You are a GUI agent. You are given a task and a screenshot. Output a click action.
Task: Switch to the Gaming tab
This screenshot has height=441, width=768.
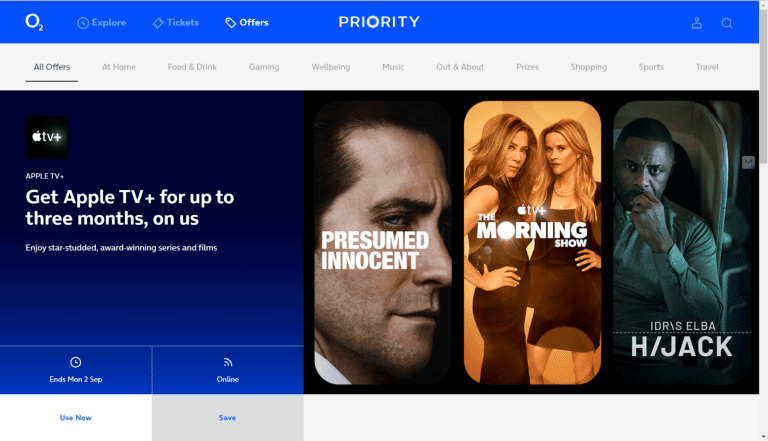264,67
